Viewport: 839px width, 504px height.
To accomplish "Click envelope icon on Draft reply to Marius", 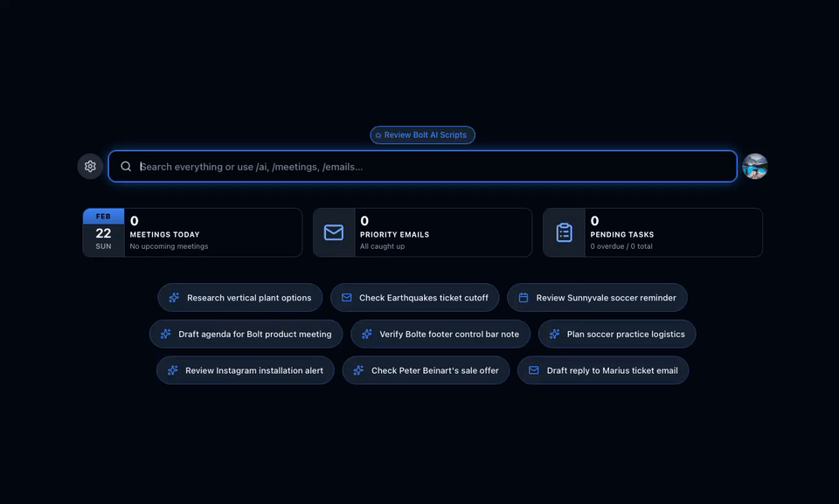I will 534,370.
